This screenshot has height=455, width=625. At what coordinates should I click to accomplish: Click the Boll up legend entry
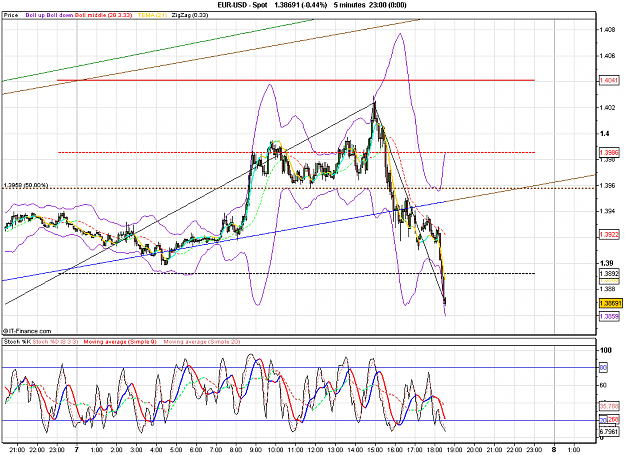[35, 15]
